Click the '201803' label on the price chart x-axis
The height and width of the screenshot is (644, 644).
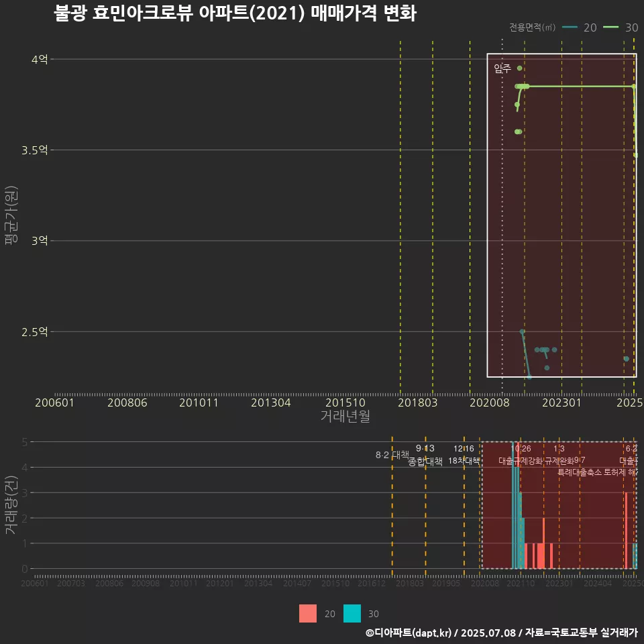(418, 402)
